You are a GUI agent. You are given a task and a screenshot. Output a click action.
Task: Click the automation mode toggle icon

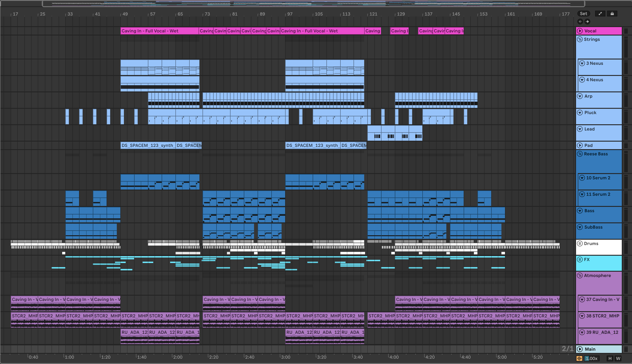click(600, 14)
